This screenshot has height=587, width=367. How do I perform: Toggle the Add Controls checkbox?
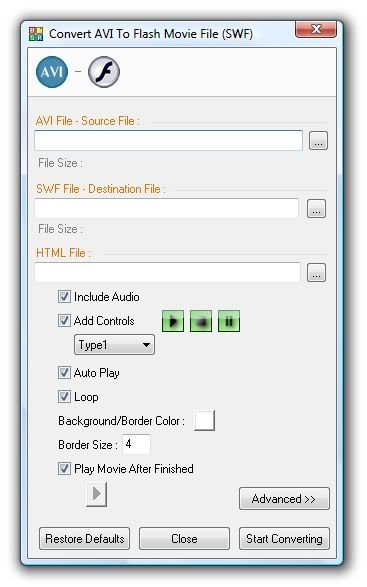[x=64, y=321]
